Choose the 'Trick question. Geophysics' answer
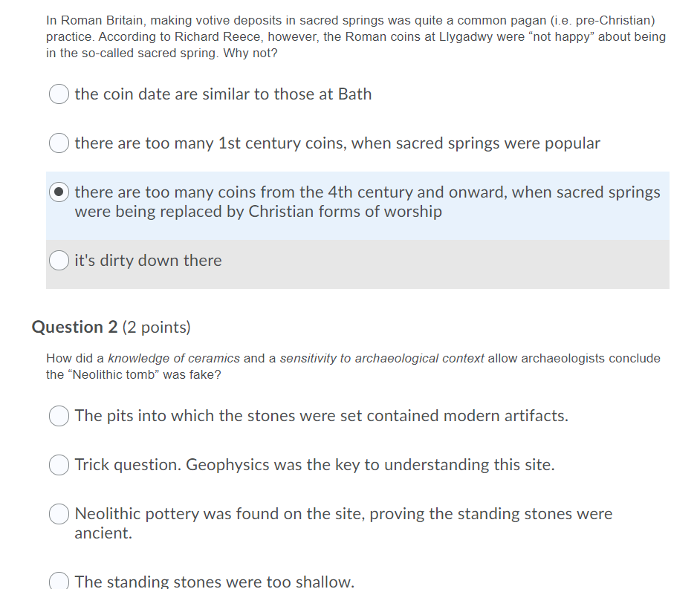The width and height of the screenshot is (700, 589). point(59,465)
